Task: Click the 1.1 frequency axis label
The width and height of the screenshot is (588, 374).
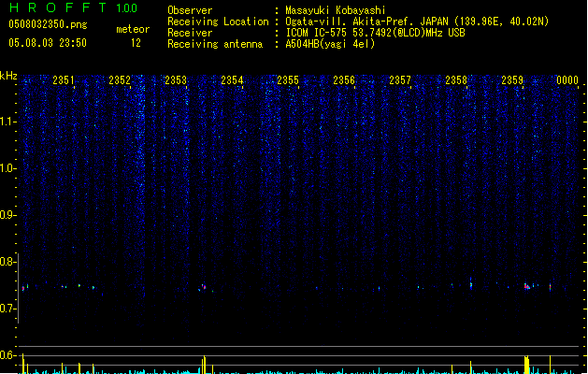Action: click(x=8, y=122)
